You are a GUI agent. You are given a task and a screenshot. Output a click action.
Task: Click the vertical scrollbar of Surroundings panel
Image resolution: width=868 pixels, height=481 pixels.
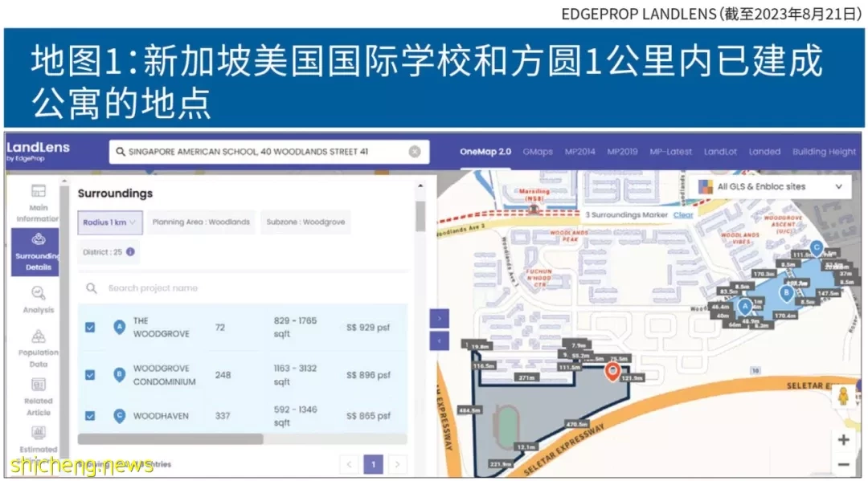(420, 217)
